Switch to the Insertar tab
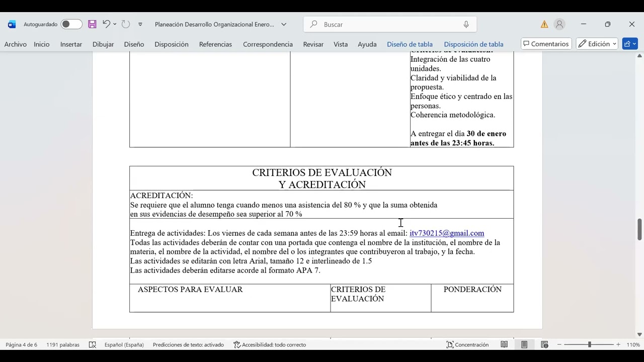 [x=71, y=44]
